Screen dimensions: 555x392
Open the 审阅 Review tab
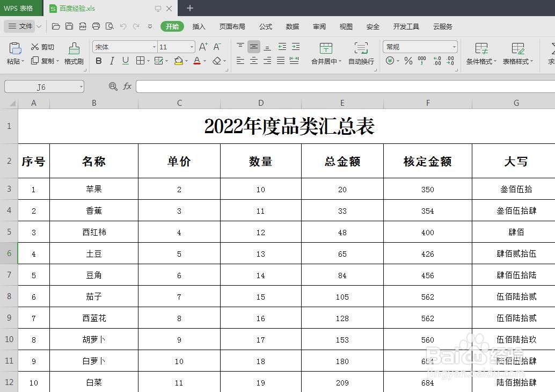tap(319, 26)
